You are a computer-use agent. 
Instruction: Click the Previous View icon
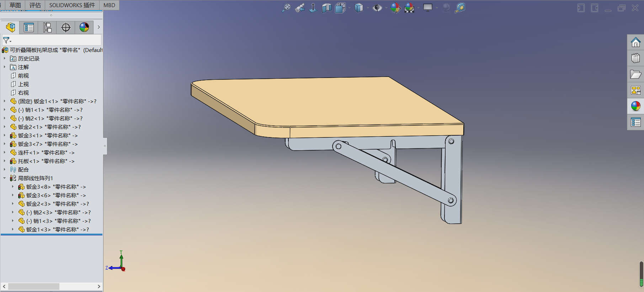click(x=300, y=8)
